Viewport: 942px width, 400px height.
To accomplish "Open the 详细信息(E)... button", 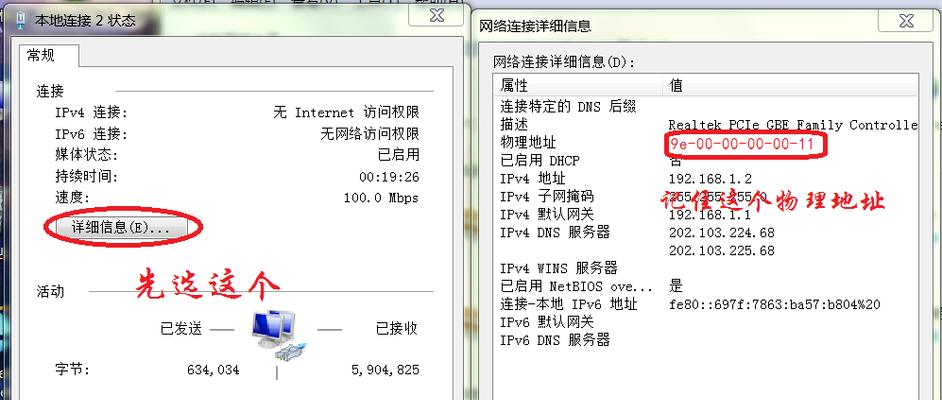I will pyautogui.click(x=122, y=227).
